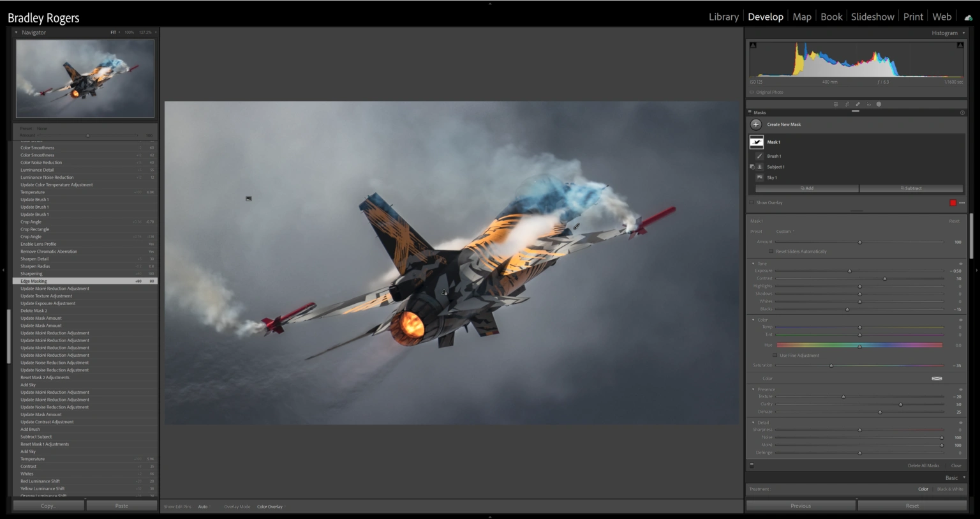Enable the Show Overlay checkbox

(752, 203)
